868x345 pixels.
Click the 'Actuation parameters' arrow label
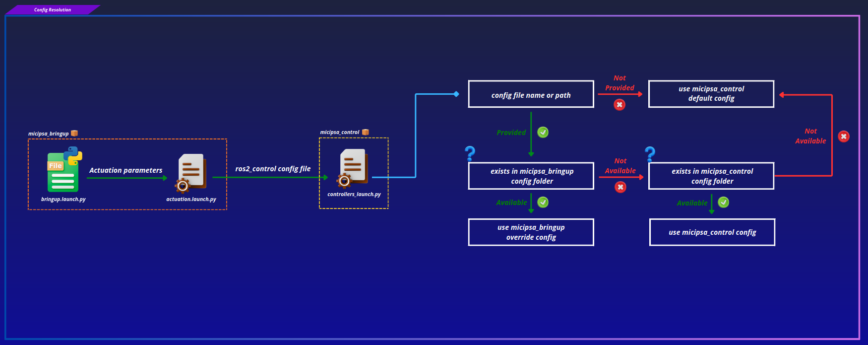pyautogui.click(x=125, y=170)
